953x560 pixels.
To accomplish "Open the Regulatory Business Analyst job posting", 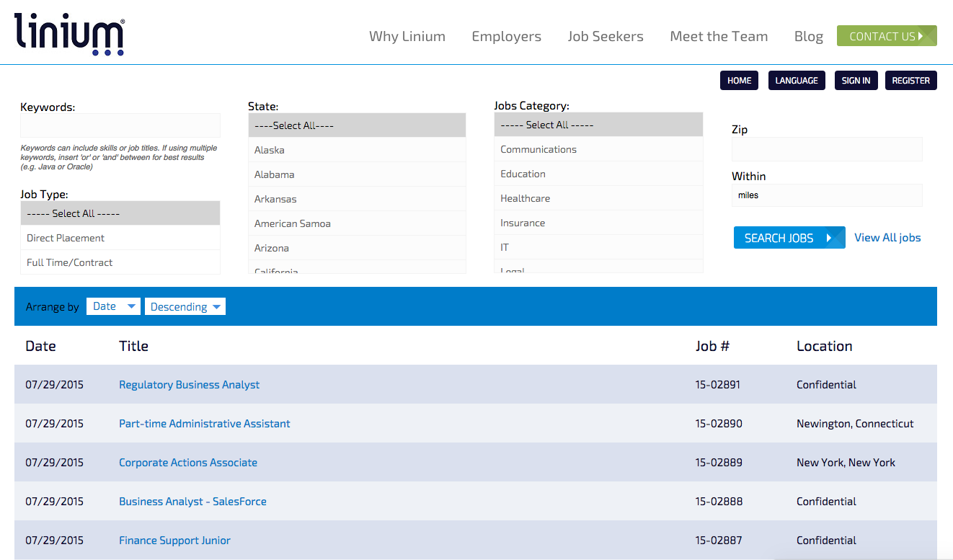I will tap(189, 384).
